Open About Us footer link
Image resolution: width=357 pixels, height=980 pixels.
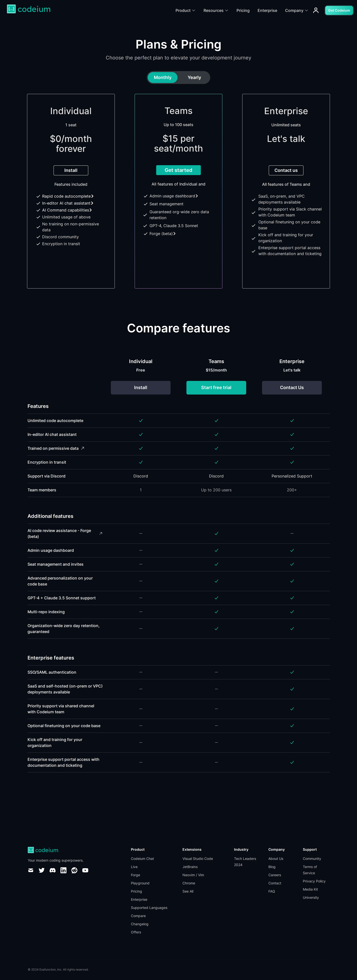[276, 859]
